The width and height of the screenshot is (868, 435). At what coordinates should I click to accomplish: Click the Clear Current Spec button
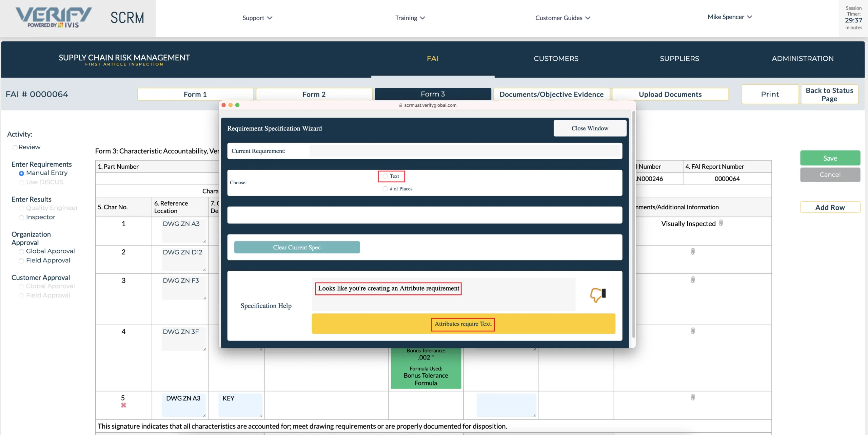(297, 247)
